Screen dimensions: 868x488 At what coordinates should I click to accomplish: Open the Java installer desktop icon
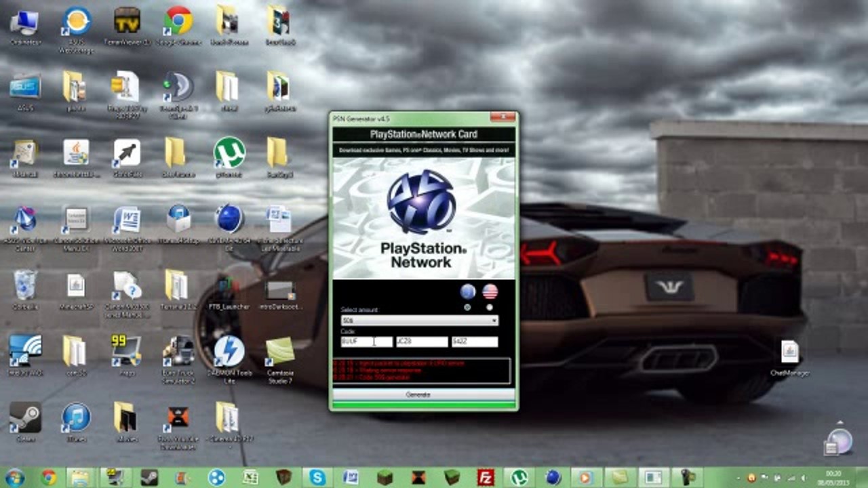[76, 159]
